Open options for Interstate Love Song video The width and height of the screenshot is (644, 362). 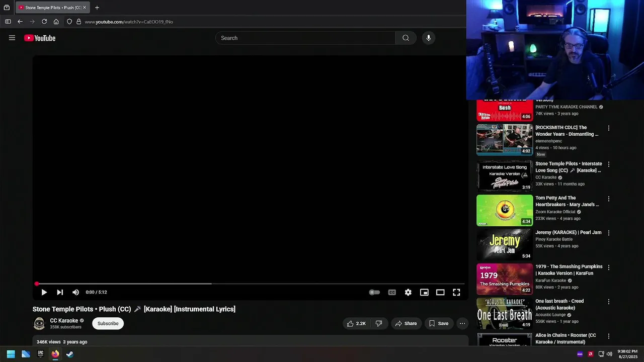pyautogui.click(x=609, y=164)
